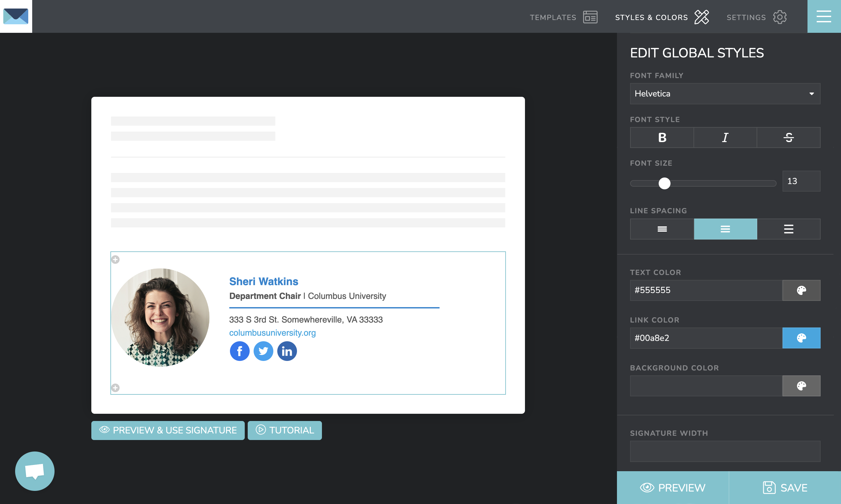
Task: Click the top plus icon on the signature block
Action: [116, 260]
